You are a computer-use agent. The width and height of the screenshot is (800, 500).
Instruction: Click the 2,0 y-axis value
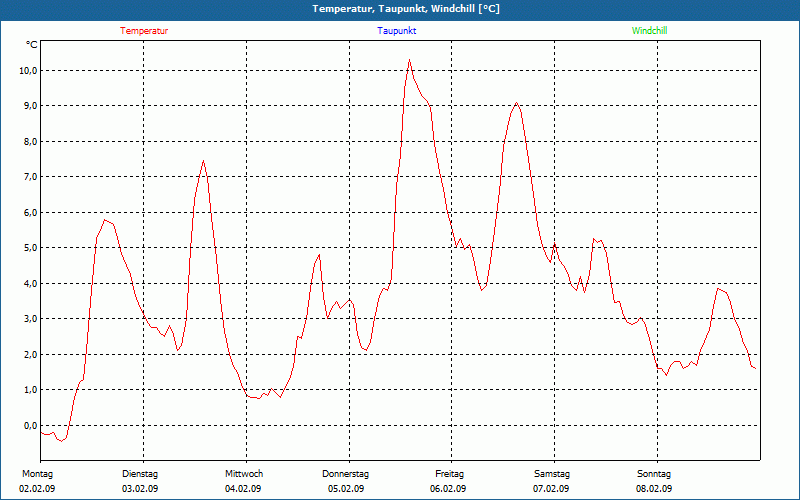tap(30, 354)
